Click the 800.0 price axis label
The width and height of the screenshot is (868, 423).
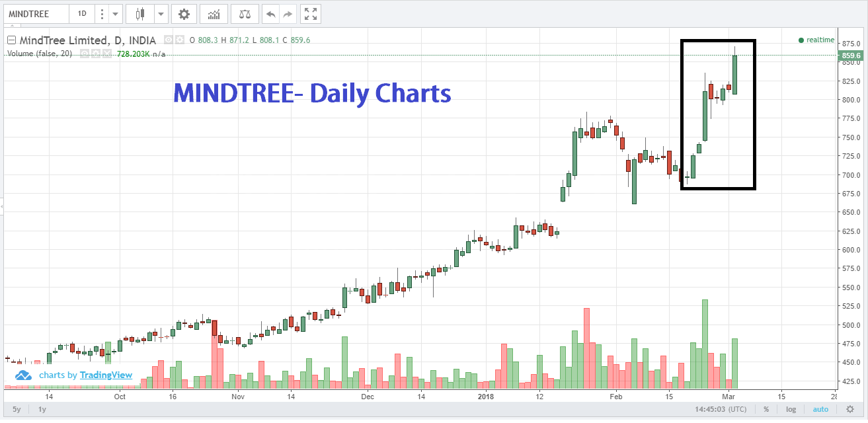[x=851, y=100]
